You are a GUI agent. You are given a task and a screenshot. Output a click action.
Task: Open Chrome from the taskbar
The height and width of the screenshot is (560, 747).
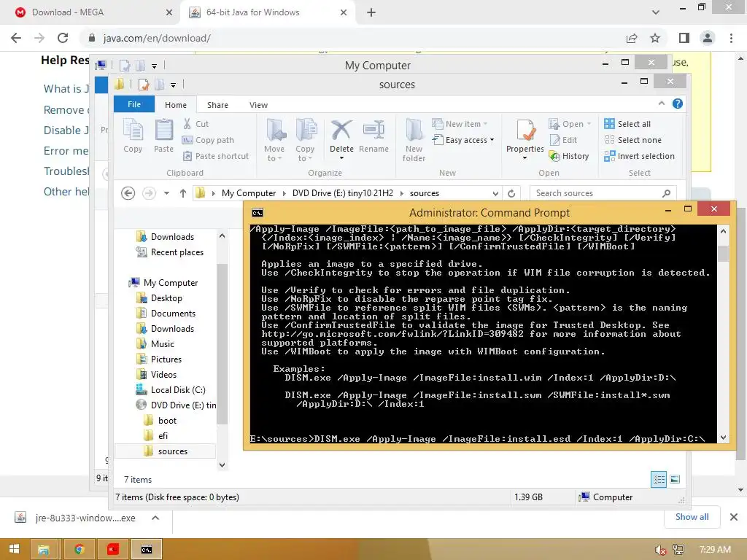pyautogui.click(x=80, y=550)
